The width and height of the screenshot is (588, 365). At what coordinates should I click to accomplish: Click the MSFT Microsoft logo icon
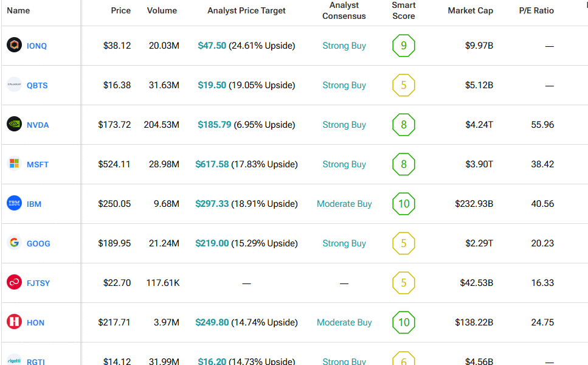click(14, 164)
